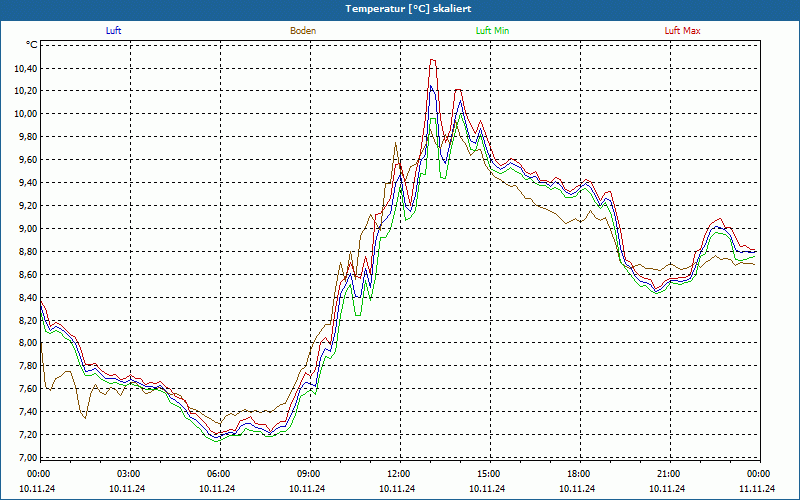Image resolution: width=800 pixels, height=500 pixels.
Task: Click the 8,40 y-axis value
Action: [x=29, y=297]
